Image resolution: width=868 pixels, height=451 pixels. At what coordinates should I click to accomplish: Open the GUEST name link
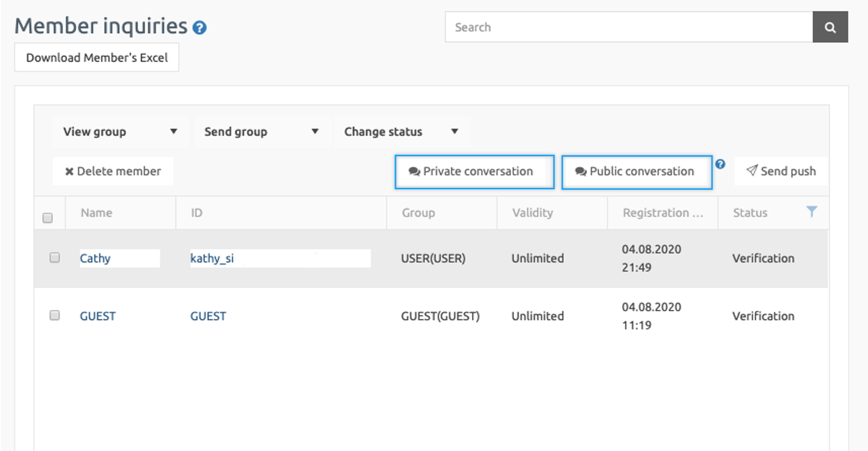pos(98,316)
